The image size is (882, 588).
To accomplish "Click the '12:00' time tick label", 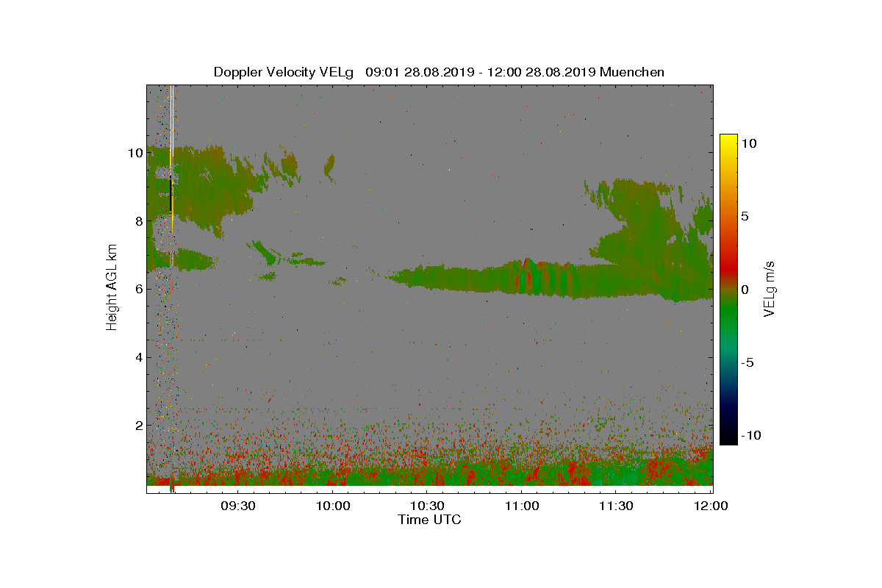I will (x=711, y=506).
